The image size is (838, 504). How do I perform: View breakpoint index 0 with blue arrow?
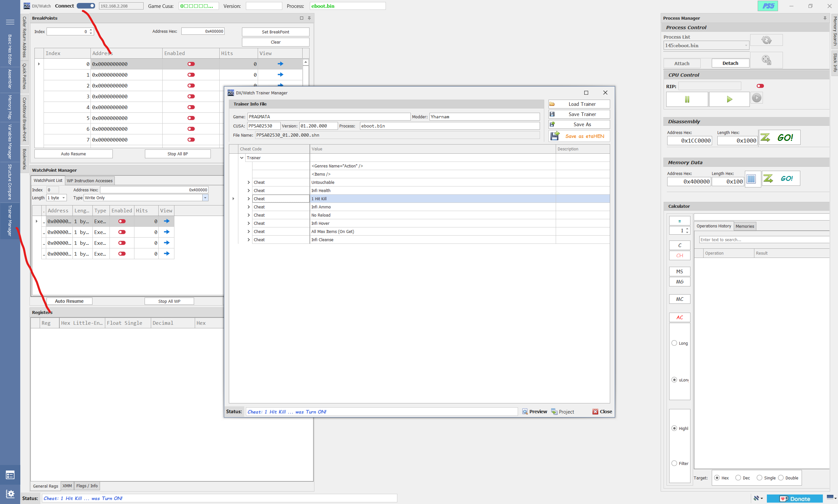[x=280, y=64]
